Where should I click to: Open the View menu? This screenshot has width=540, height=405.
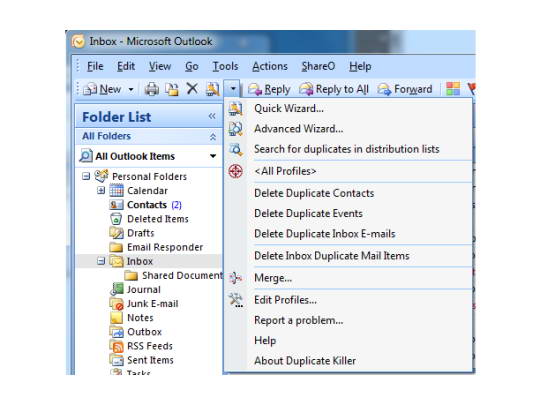160,66
